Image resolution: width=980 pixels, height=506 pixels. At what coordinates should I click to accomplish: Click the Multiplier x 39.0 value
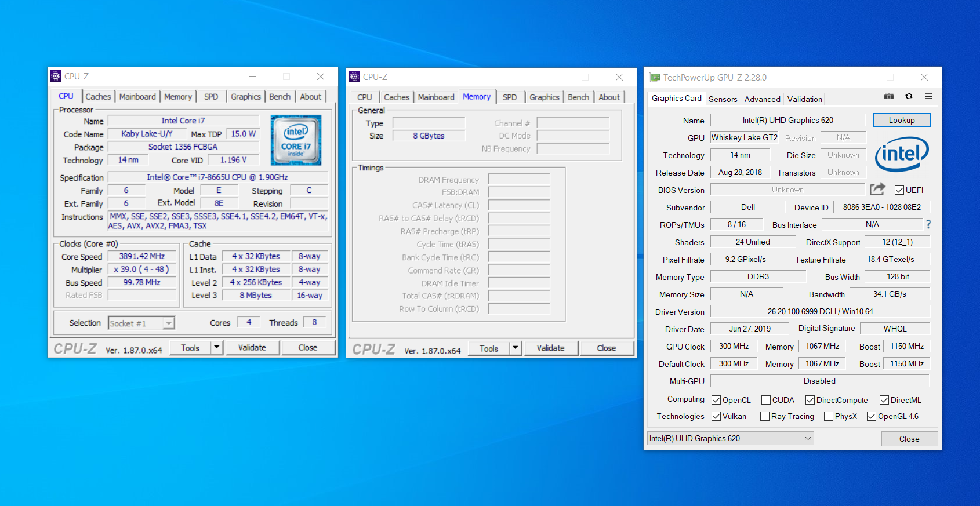coord(142,270)
